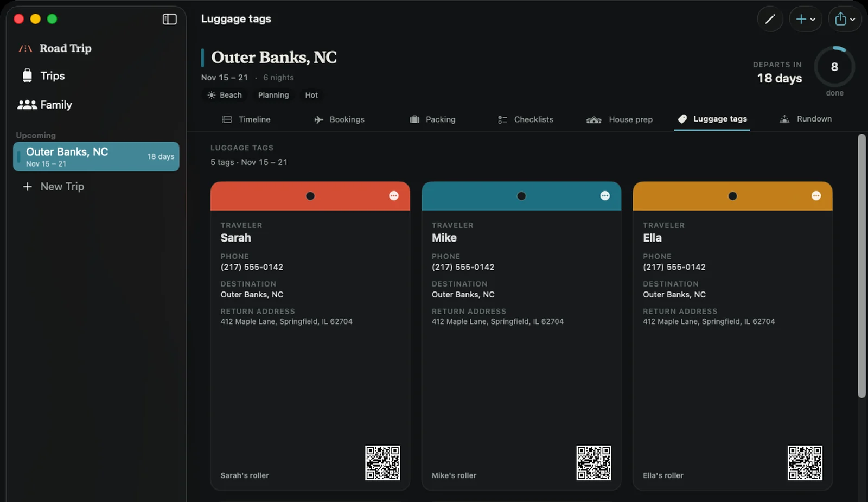
Task: Click the Planning tag chip
Action: click(273, 95)
